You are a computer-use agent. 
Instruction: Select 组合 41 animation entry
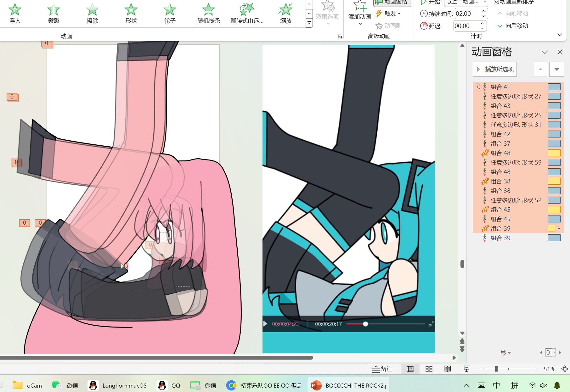(x=518, y=87)
